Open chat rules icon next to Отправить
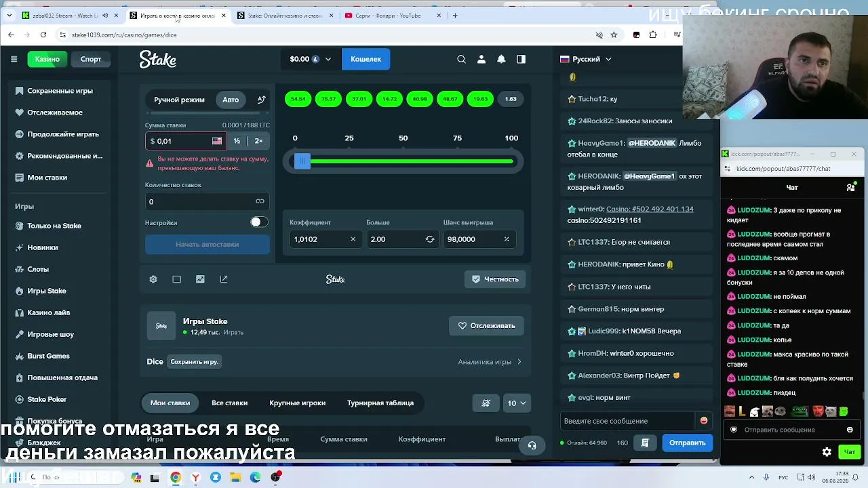 (645, 443)
